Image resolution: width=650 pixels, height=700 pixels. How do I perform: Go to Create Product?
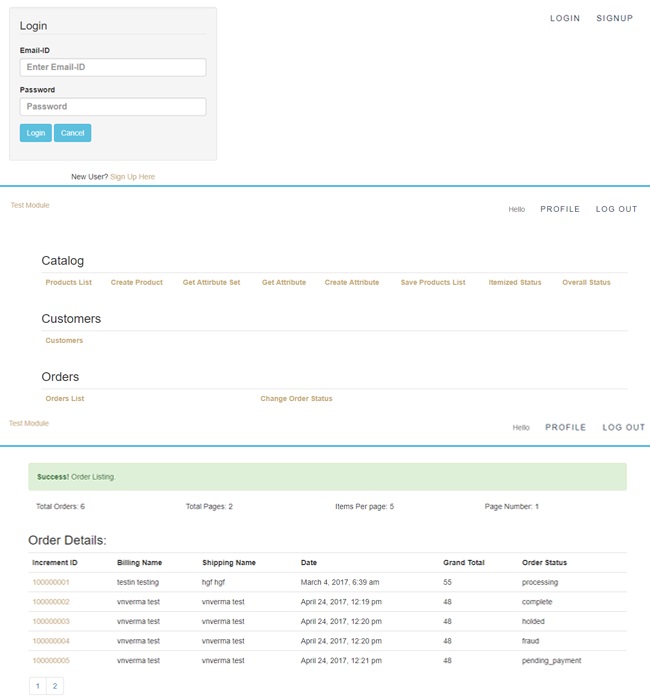coord(136,283)
